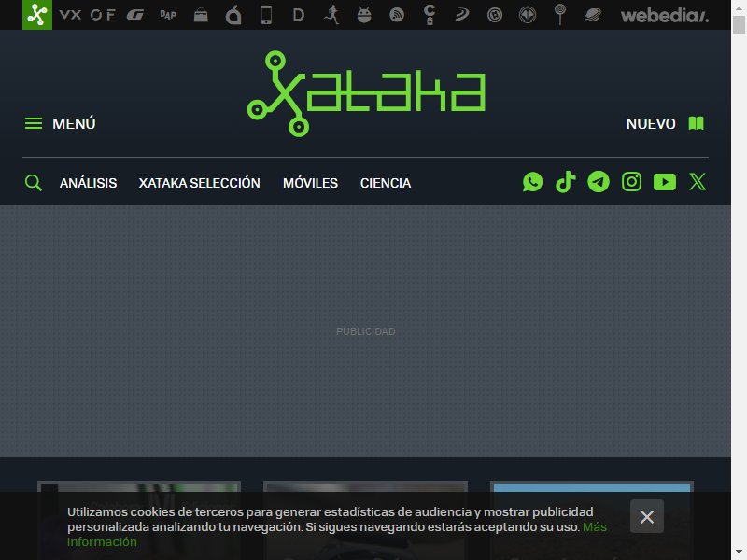
Task: Click the circled H site icon
Action: [495, 15]
